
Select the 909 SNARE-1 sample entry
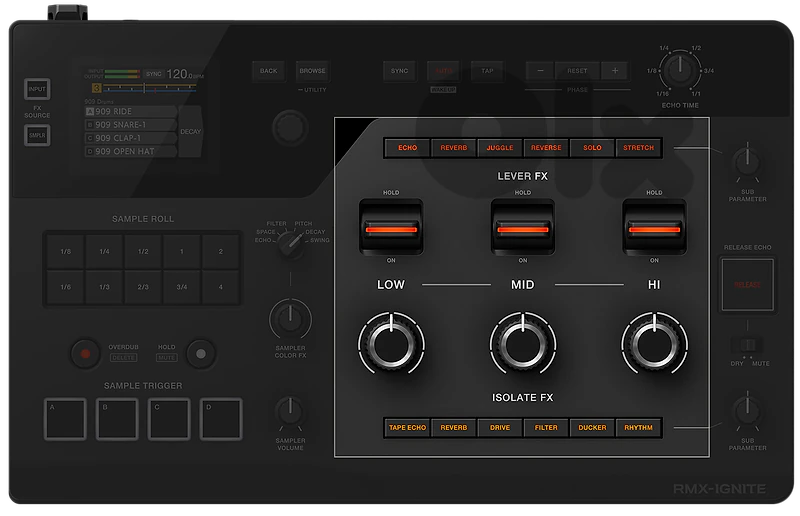pyautogui.click(x=131, y=125)
